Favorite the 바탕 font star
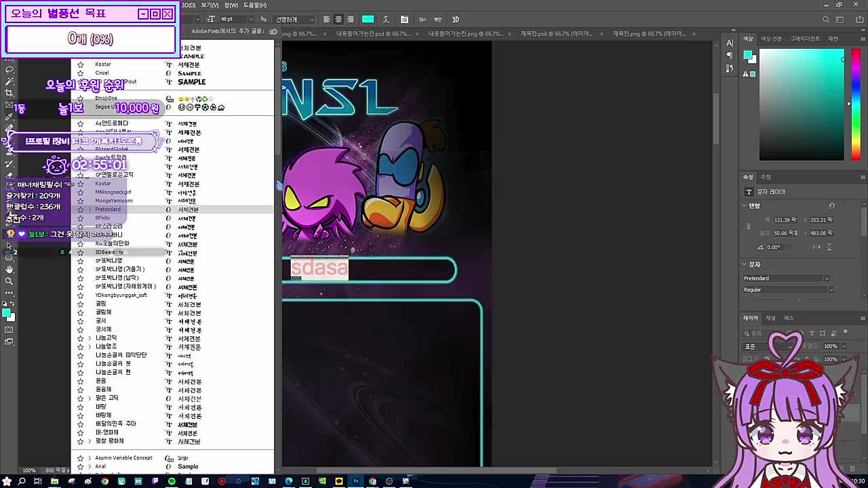Image resolution: width=868 pixels, height=488 pixels. click(81, 407)
